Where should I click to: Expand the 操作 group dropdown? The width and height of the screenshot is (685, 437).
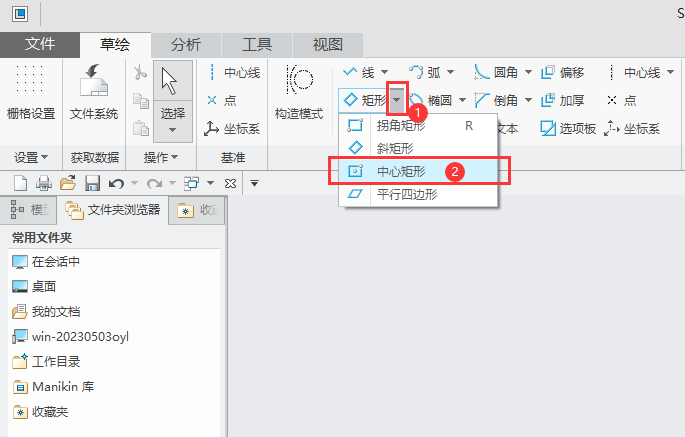coord(161,157)
